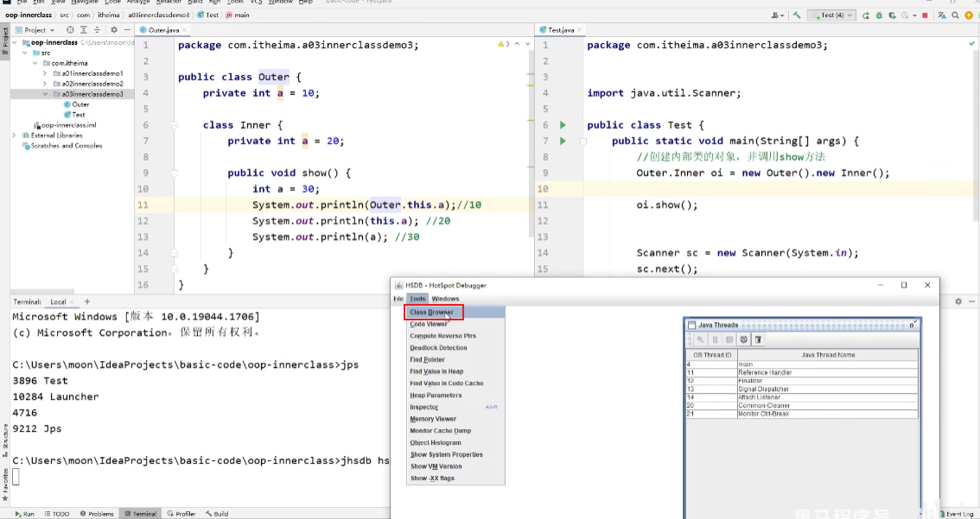Open the Run tool window button

pos(25,514)
